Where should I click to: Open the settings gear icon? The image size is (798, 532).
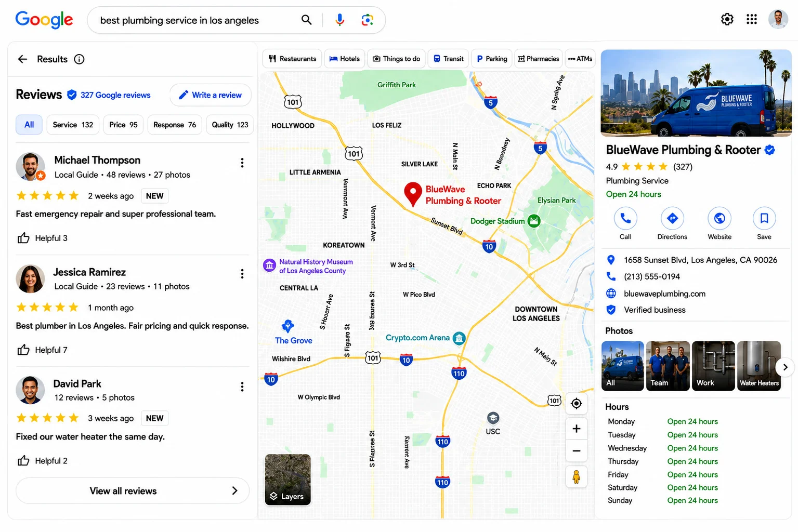(727, 19)
